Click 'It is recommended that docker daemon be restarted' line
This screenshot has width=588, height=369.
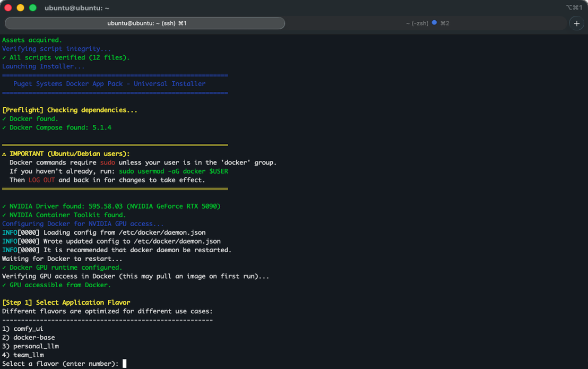coord(117,250)
